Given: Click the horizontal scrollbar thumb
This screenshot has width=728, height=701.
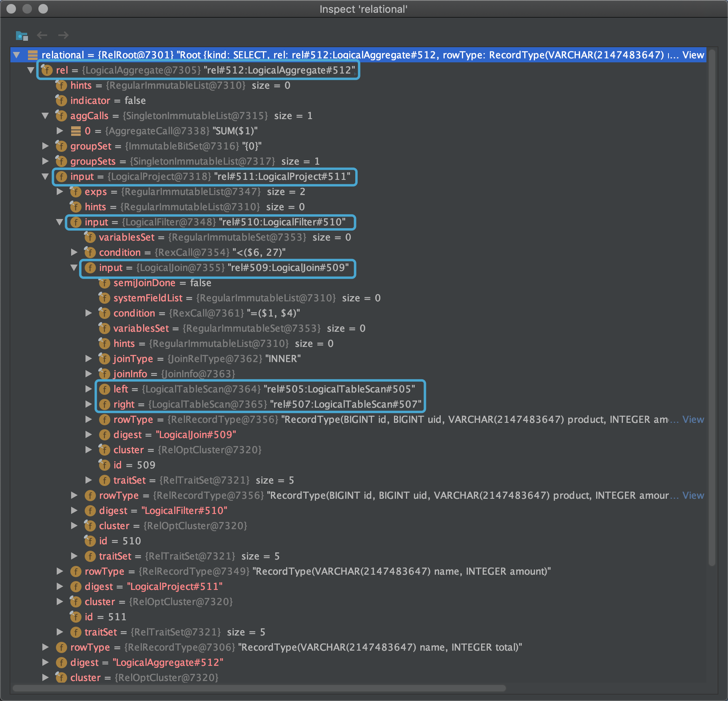Looking at the screenshot, I should pyautogui.click(x=259, y=688).
